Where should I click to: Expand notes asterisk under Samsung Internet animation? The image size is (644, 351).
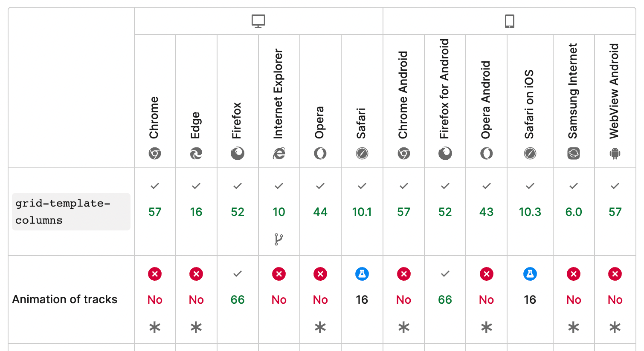[574, 328]
